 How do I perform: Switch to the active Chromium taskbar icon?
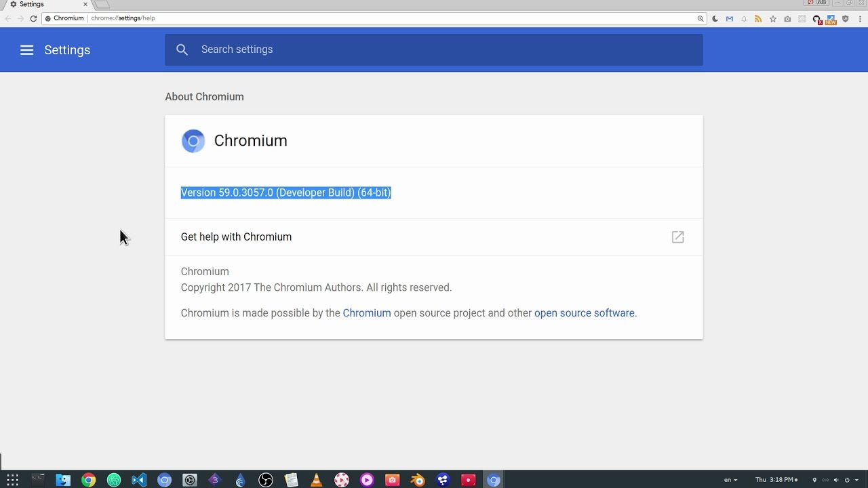(x=494, y=480)
